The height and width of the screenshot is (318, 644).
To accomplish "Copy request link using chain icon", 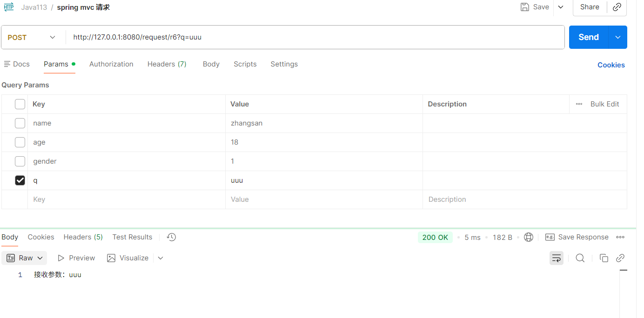I will 617,7.
